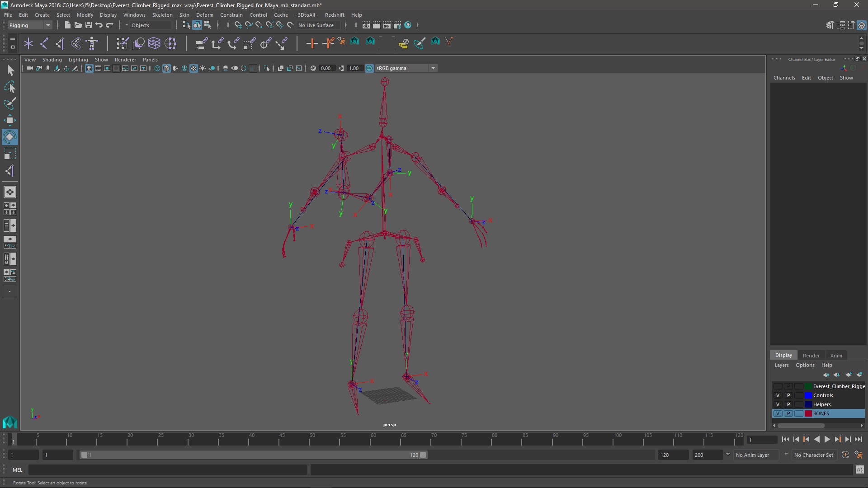This screenshot has height=488, width=868.
Task: Click the layer list horizontal scrollbar
Action: (x=801, y=425)
